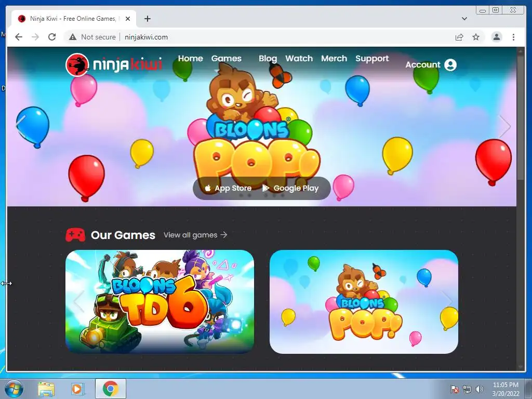
Task: Click the Ninja Kiwi logo
Action: [114, 64]
